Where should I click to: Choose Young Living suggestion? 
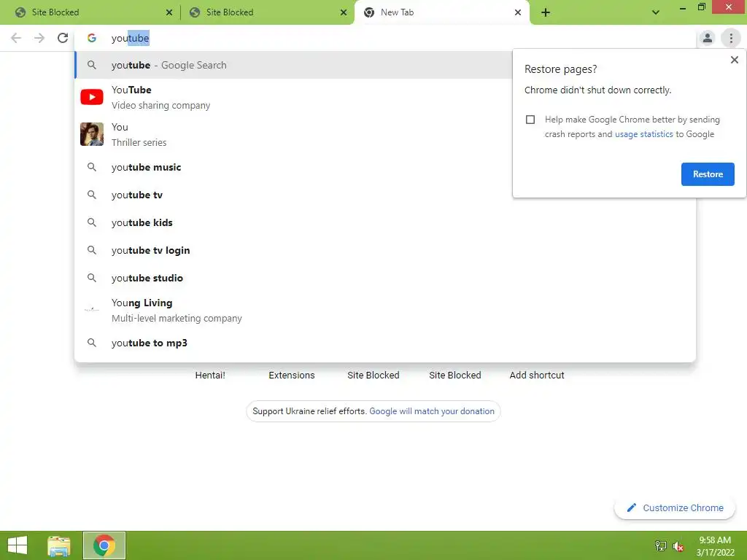(385, 310)
